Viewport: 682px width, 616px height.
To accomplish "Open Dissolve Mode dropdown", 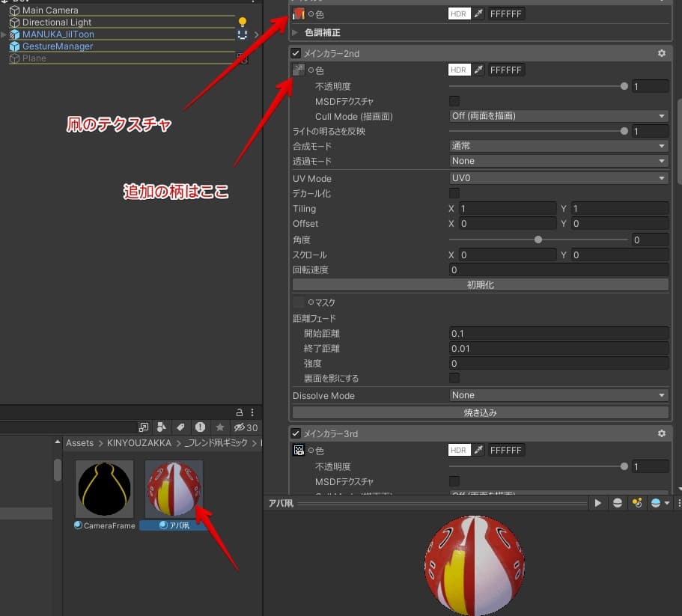I will (x=558, y=396).
